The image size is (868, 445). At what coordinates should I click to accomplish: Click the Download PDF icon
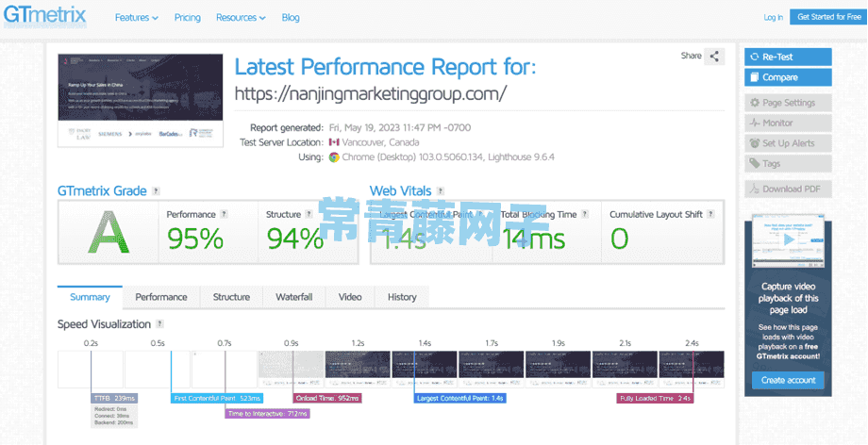(754, 189)
